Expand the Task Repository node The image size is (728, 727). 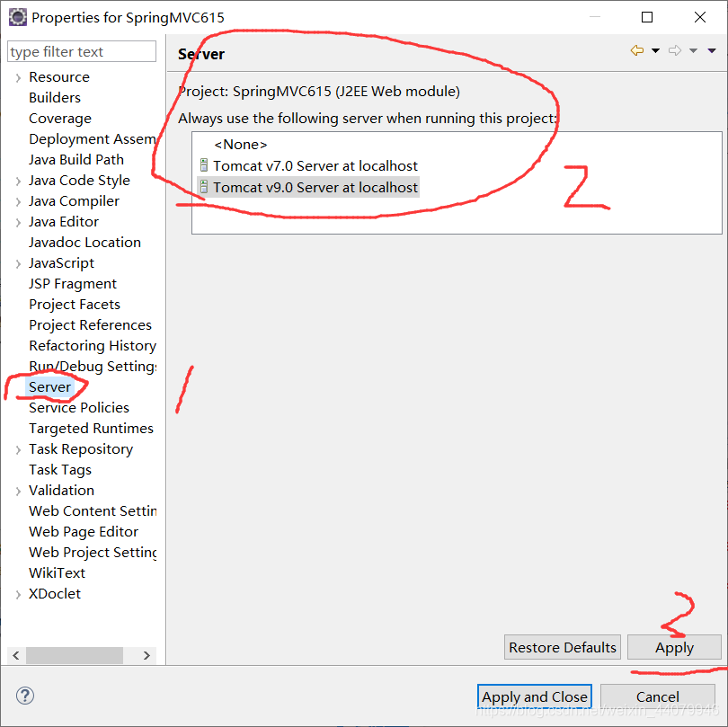[18, 450]
